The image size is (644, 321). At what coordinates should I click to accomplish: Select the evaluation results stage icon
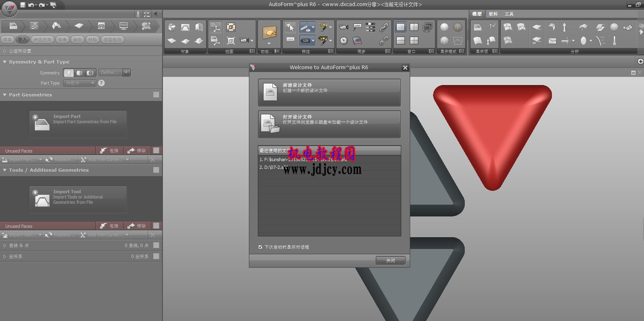146,26
